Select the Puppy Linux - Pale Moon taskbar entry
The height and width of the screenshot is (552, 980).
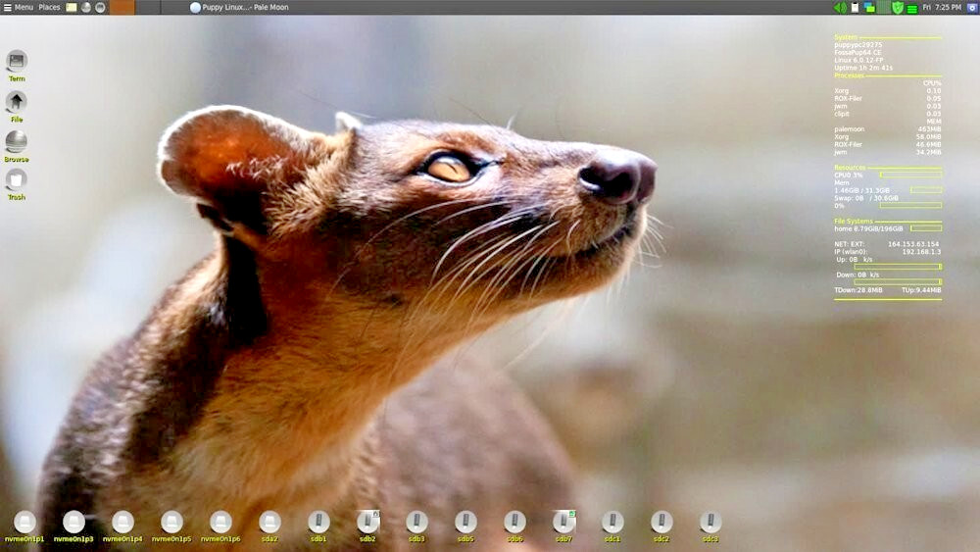(239, 8)
